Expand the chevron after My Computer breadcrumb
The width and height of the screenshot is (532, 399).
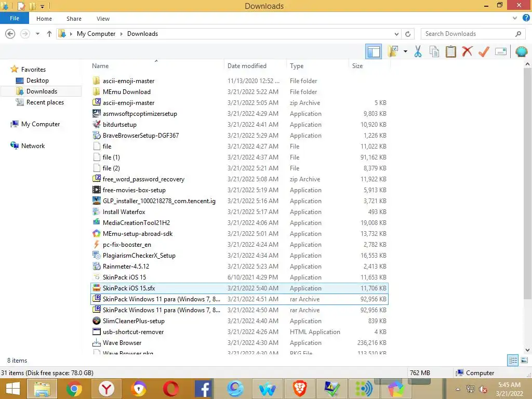pyautogui.click(x=121, y=34)
